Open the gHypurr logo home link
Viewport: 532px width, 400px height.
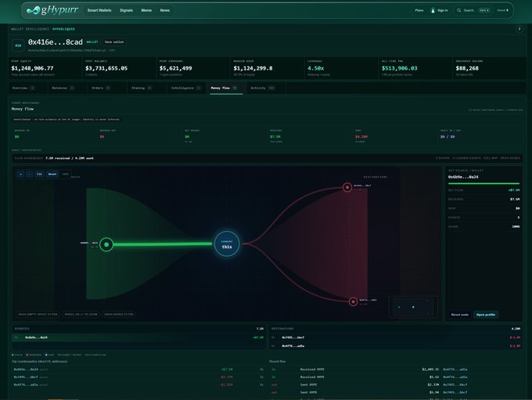point(52,10)
